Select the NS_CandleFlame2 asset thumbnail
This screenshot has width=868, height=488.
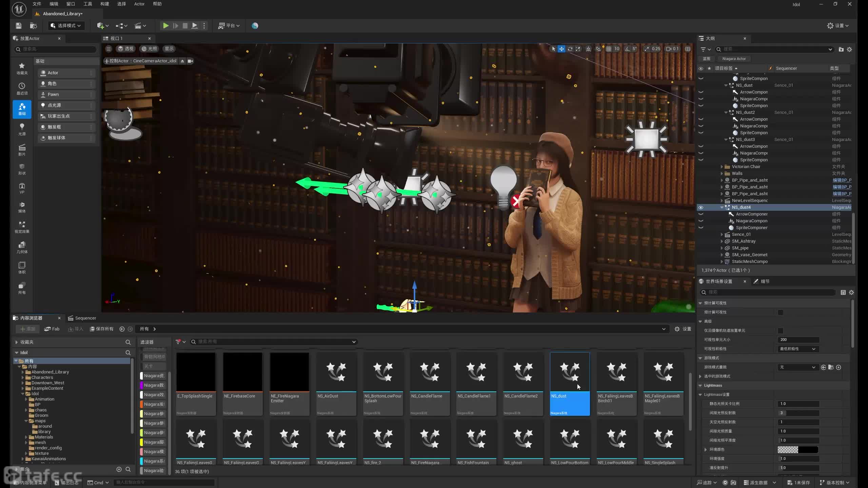click(x=523, y=372)
